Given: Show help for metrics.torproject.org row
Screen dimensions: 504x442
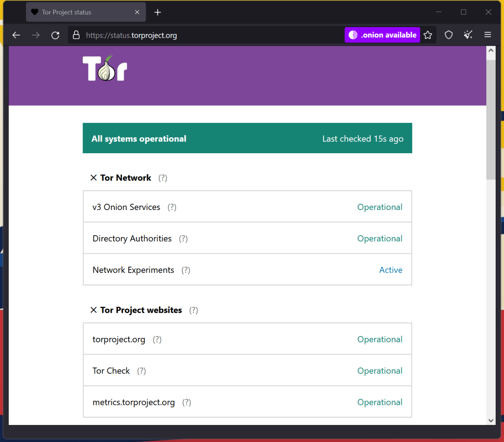Looking at the screenshot, I should (x=187, y=403).
